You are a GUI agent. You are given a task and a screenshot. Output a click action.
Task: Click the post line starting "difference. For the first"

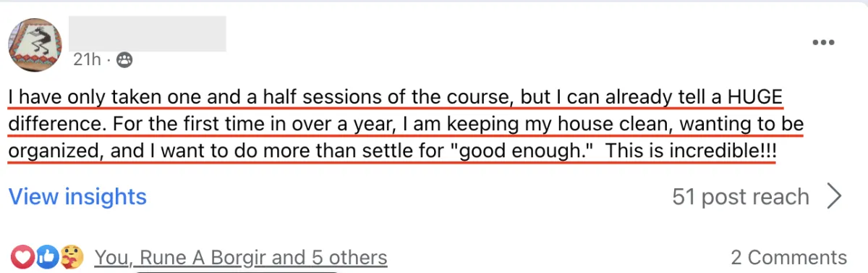click(x=407, y=125)
